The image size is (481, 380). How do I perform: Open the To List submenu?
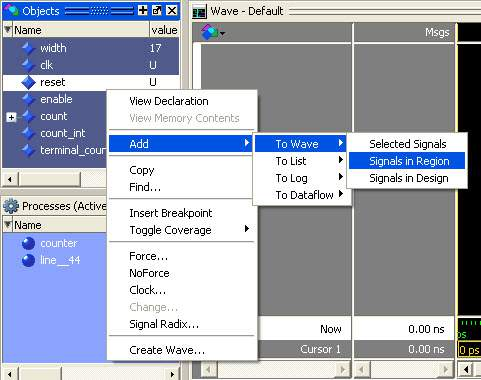pyautogui.click(x=300, y=161)
